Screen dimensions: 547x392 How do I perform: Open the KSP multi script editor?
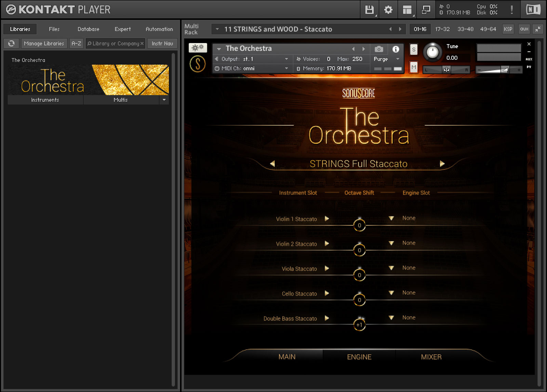508,29
